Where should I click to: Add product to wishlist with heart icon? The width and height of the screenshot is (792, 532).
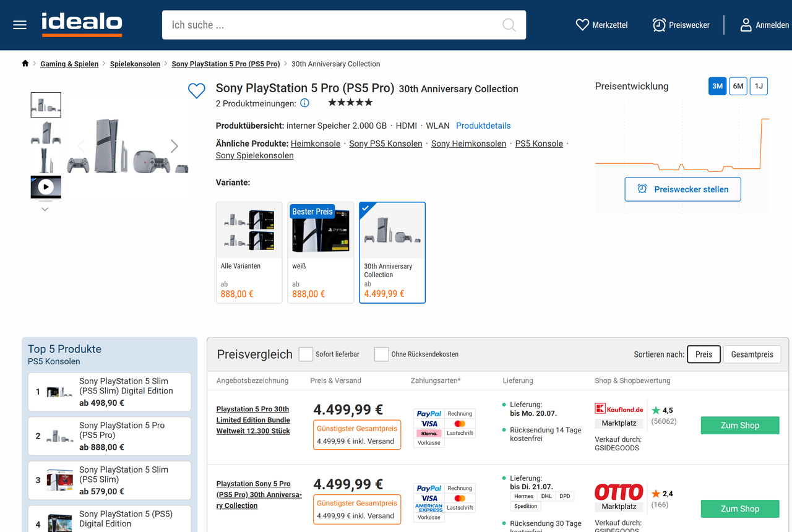tap(197, 91)
